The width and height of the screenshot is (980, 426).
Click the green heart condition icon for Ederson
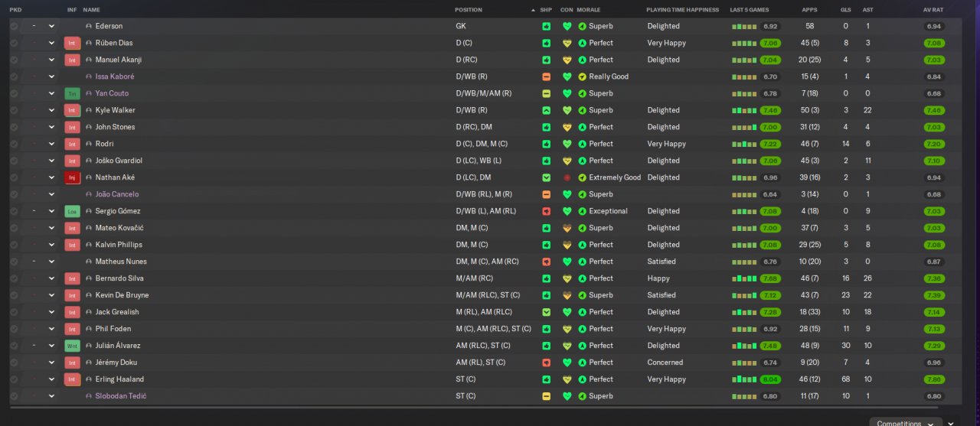pyautogui.click(x=567, y=26)
